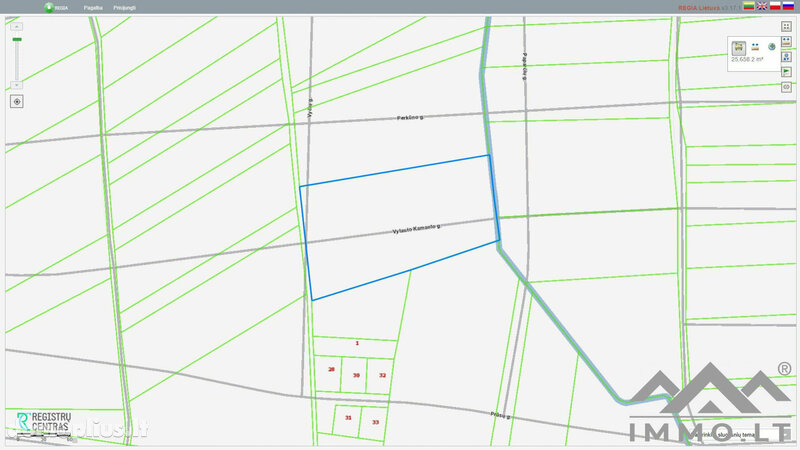The width and height of the screenshot is (800, 450).
Task: Switch language to English flag
Action: coord(762,6)
